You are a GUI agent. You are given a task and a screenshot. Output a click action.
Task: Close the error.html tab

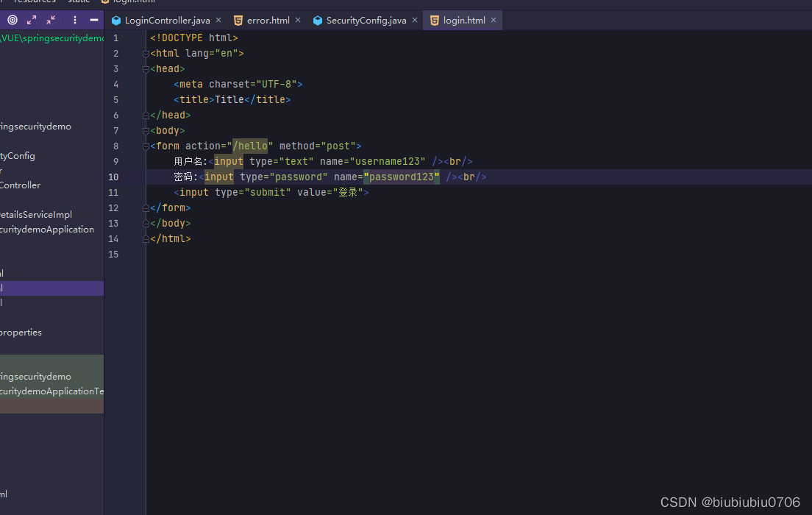point(298,20)
